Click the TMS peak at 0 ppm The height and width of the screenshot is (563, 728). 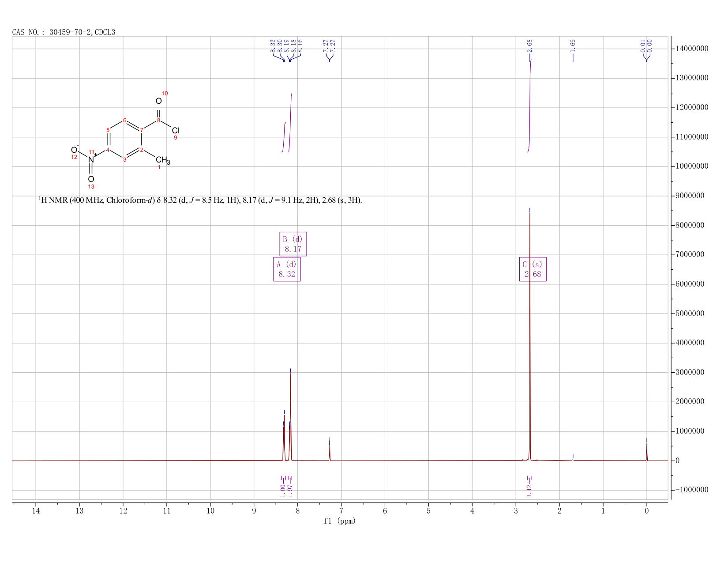pos(647,452)
